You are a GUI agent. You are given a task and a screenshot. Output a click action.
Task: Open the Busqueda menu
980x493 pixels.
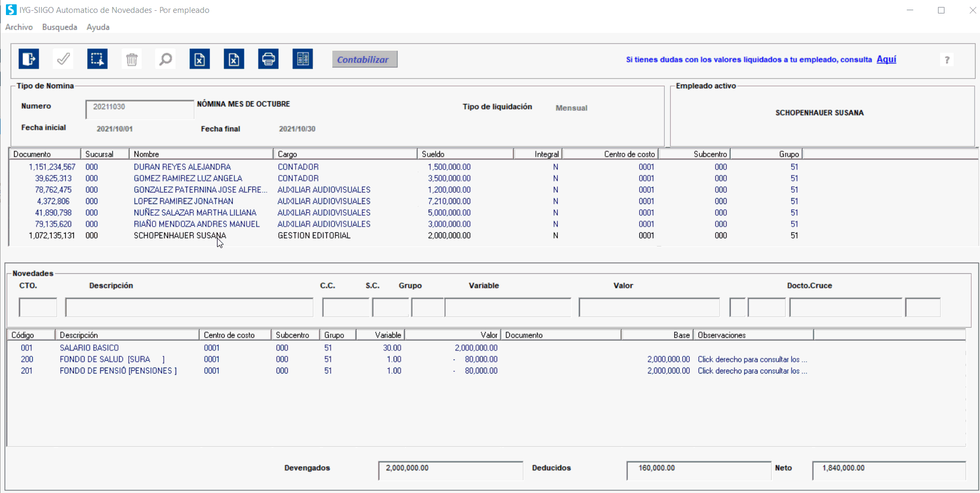59,27
